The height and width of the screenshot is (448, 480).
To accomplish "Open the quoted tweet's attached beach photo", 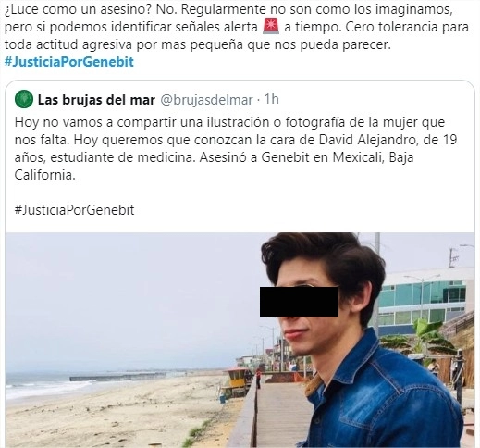I will [x=240, y=340].
